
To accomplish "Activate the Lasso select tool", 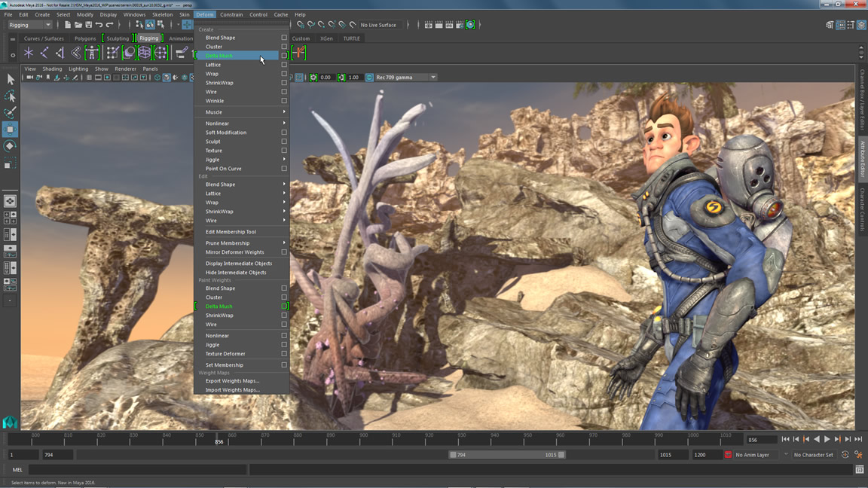I will 10,96.
